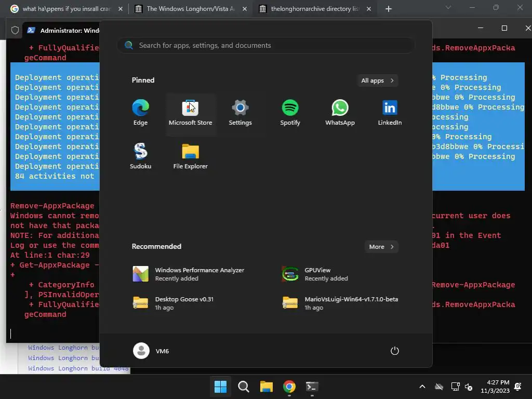The height and width of the screenshot is (399, 532).
Task: Close the directory listing tab
Action: pyautogui.click(x=369, y=9)
